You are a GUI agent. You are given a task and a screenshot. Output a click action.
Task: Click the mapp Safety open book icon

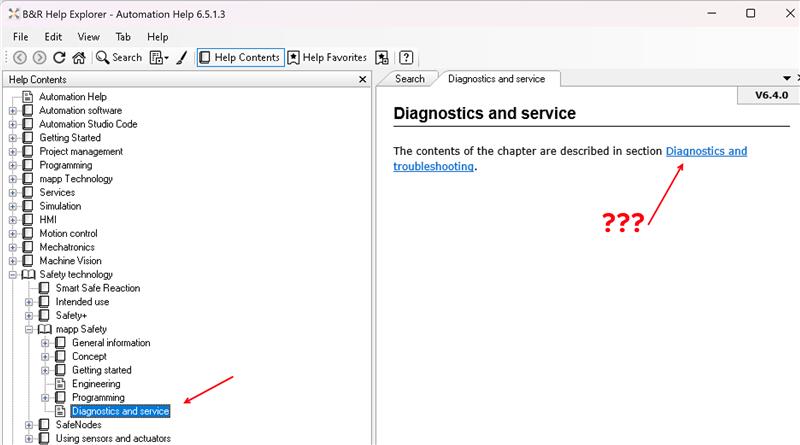pyautogui.click(x=44, y=329)
